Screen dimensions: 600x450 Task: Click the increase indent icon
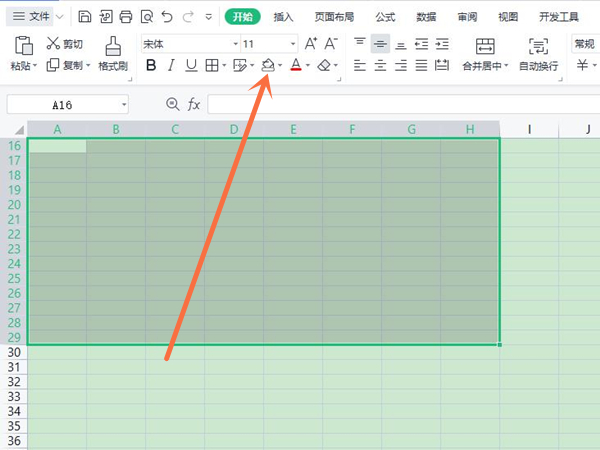(x=442, y=44)
